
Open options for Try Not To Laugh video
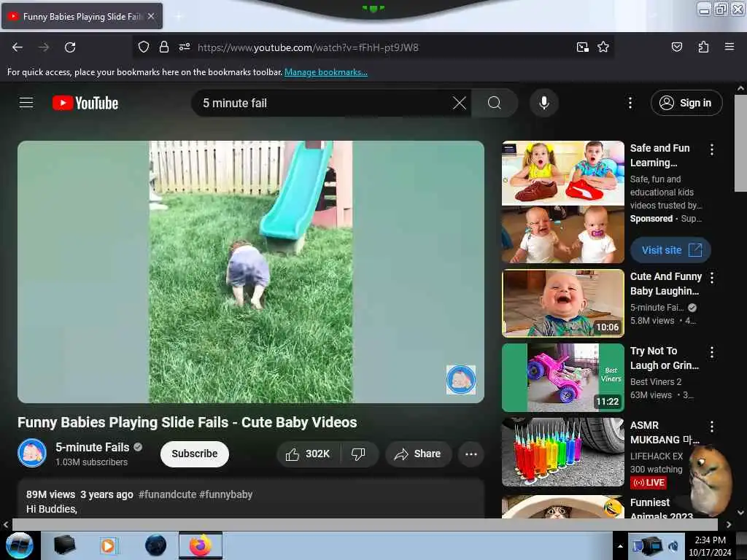tap(712, 352)
